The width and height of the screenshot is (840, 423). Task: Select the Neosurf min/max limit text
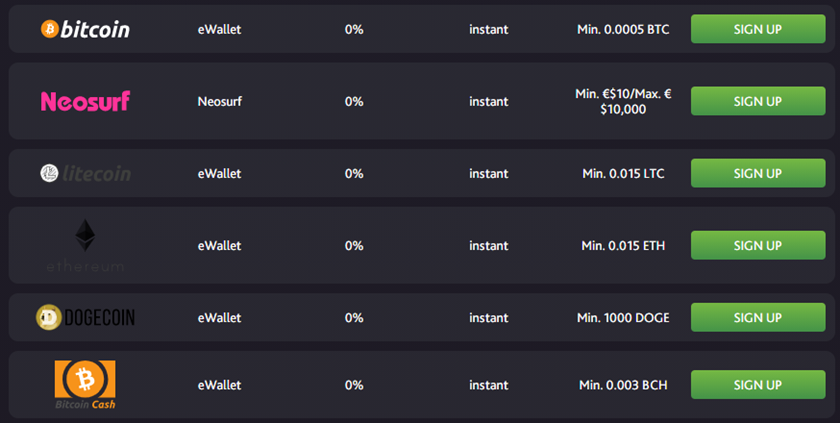click(623, 101)
